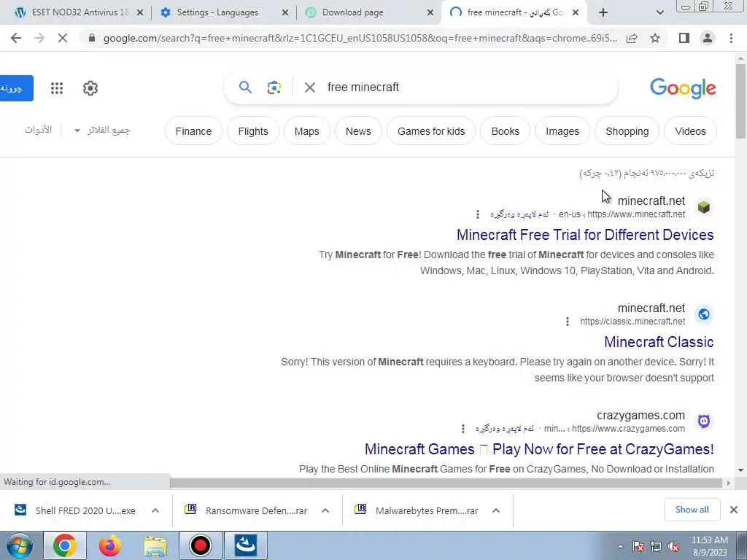The width and height of the screenshot is (747, 560).
Task: Filter results by Images
Action: (562, 131)
